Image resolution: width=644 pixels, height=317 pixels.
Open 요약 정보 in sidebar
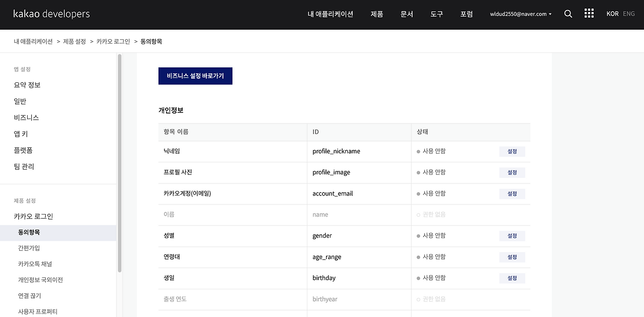pyautogui.click(x=27, y=85)
